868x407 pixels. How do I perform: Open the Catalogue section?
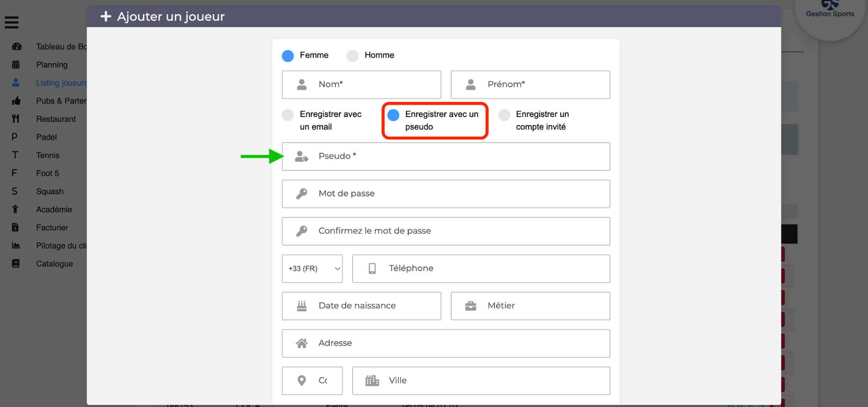[x=54, y=263]
